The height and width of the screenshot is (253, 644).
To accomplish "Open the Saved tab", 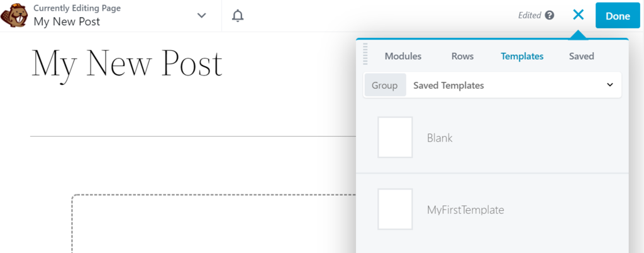I will pyautogui.click(x=581, y=56).
